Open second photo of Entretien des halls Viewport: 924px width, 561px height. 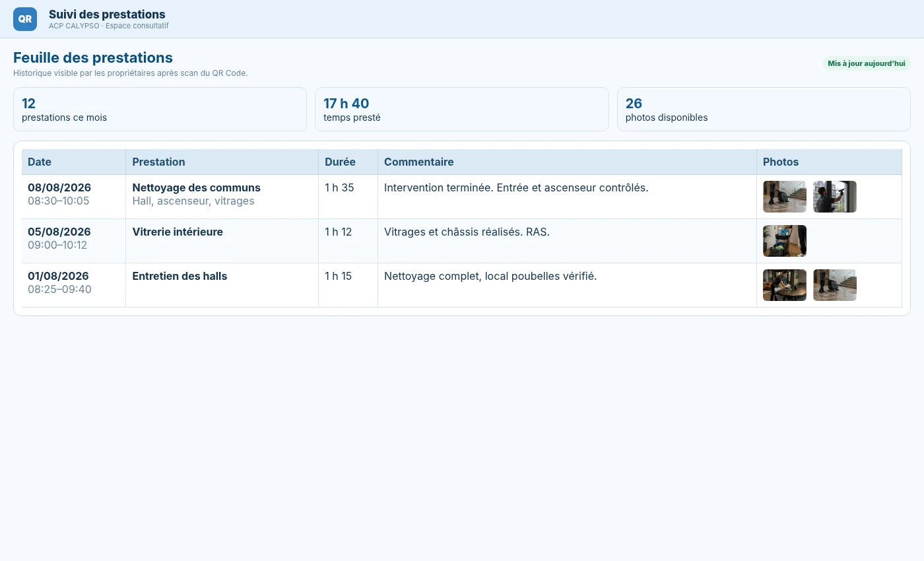click(835, 285)
